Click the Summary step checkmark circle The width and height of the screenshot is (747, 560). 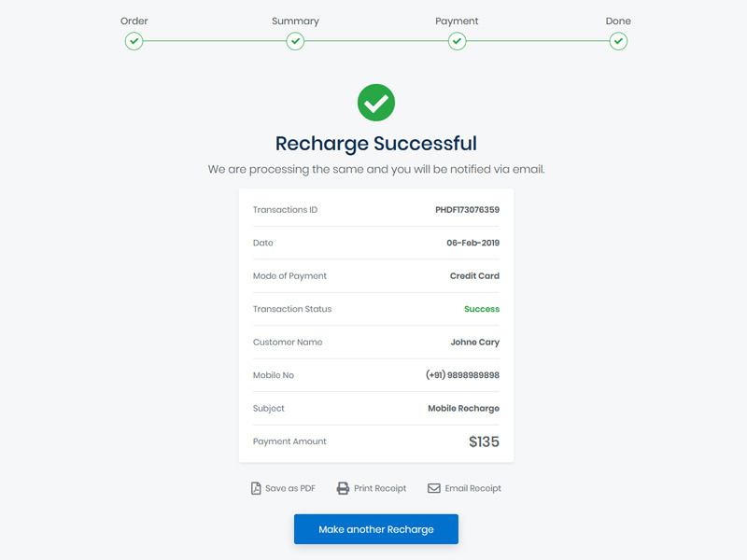pyautogui.click(x=295, y=41)
